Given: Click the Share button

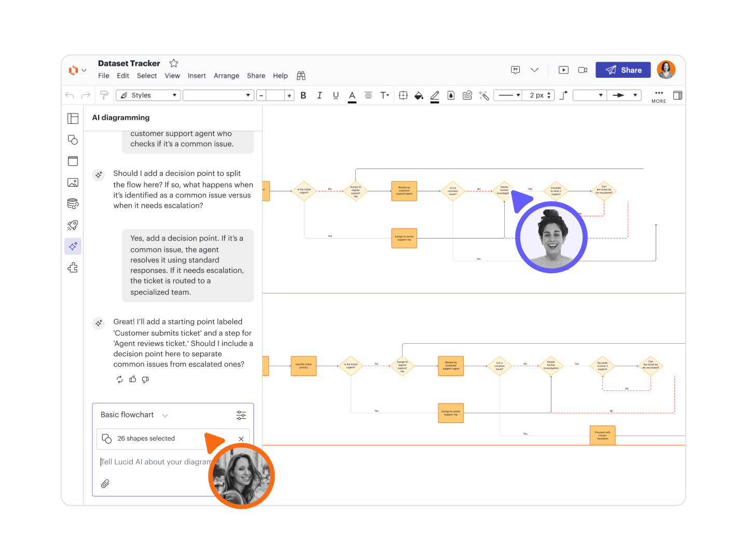Looking at the screenshot, I should (623, 70).
